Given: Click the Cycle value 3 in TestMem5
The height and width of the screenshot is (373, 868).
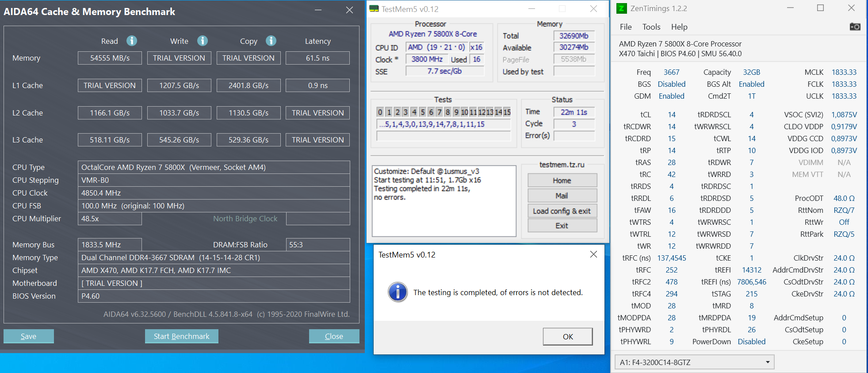Looking at the screenshot, I should point(574,124).
